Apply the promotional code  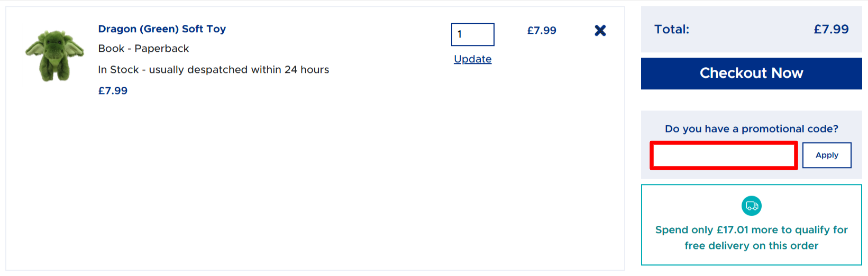[826, 155]
